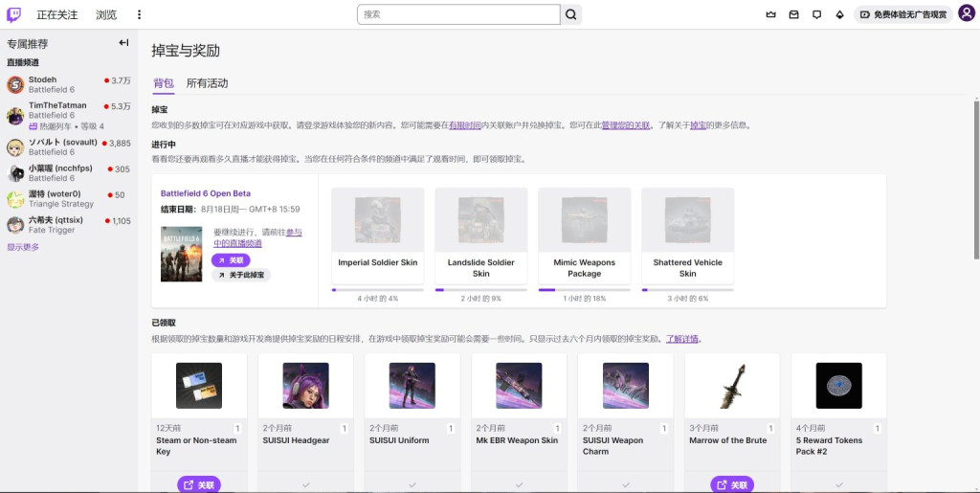
Task: Expand sidebar with 显示更多
Action: pyautogui.click(x=23, y=247)
